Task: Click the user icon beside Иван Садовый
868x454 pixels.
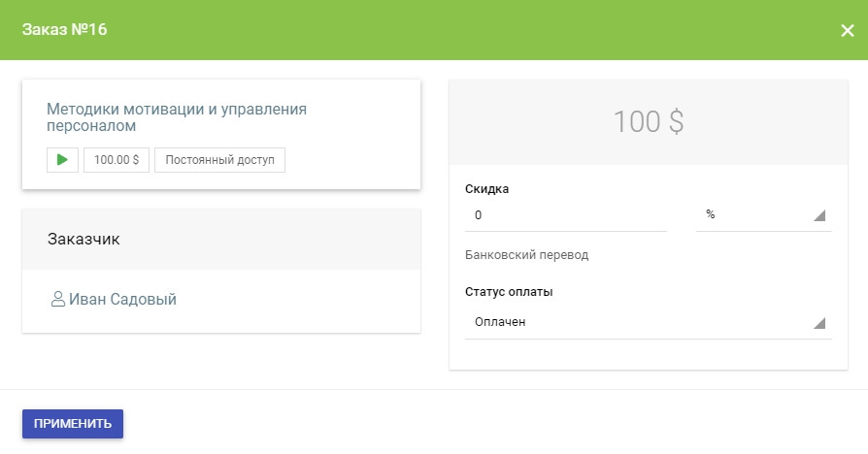Action: point(57,300)
